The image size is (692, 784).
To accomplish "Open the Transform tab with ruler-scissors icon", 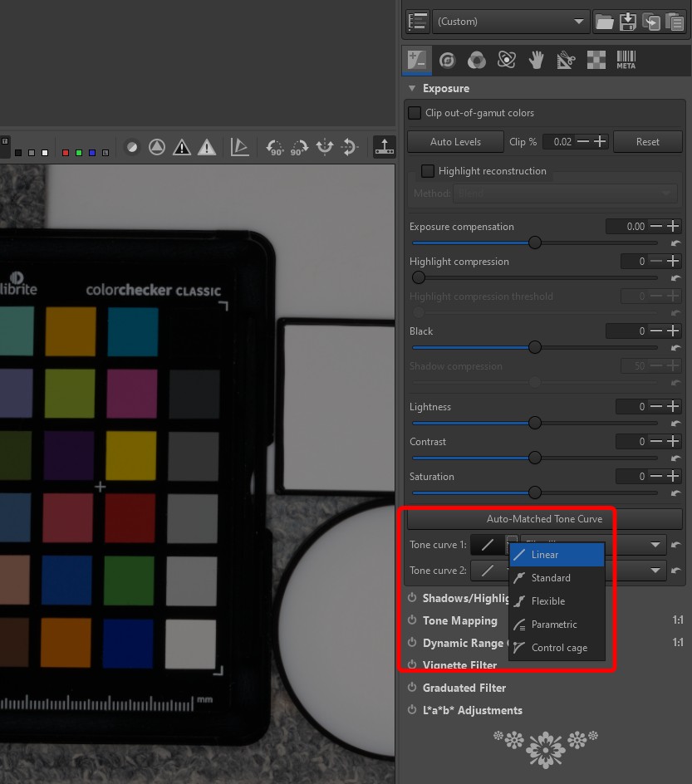I will click(x=566, y=60).
